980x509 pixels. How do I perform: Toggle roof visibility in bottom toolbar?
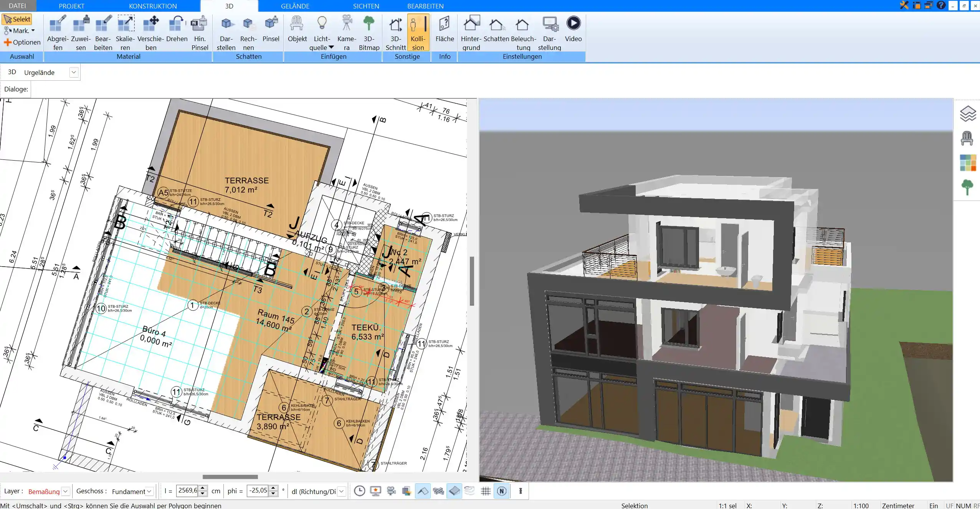click(423, 491)
